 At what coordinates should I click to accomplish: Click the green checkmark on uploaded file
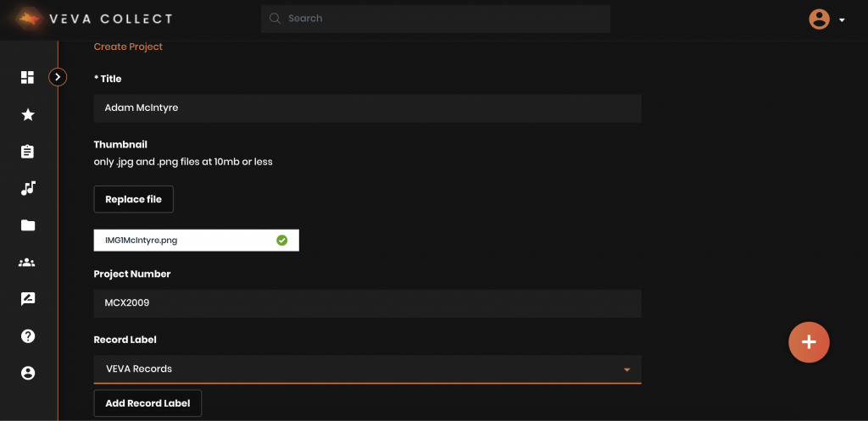click(281, 241)
